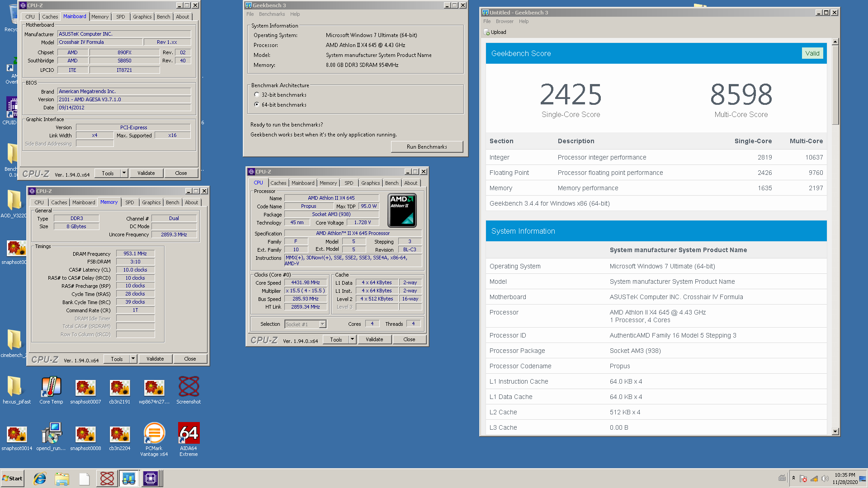The height and width of the screenshot is (488, 868).
Task: Click the Screenshot app taskbar icon
Action: (107, 479)
